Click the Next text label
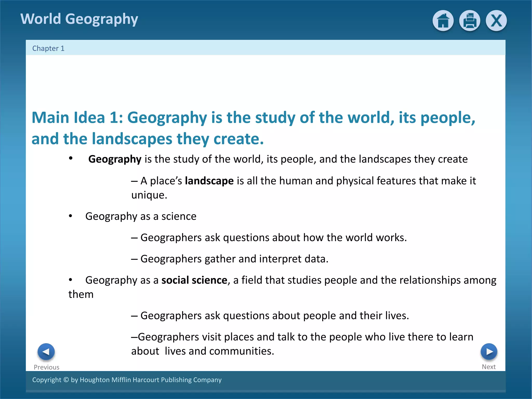Screen dimensions: 532x399 [x=489, y=367]
